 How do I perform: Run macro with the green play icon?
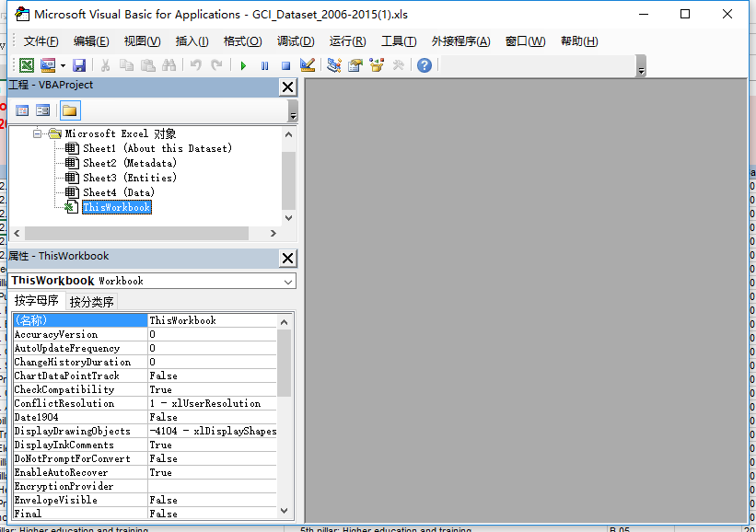pos(243,65)
